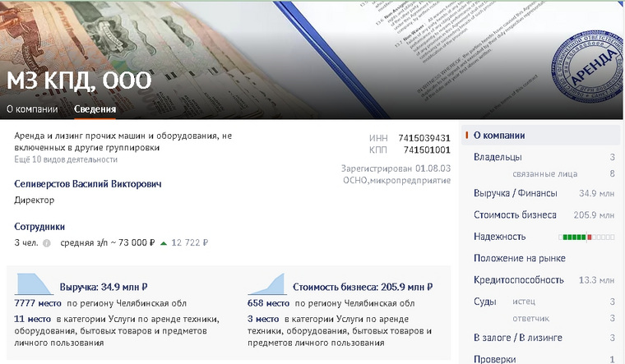Click the КПП number 741501001
This screenshot has height=364, width=625.
(427, 150)
